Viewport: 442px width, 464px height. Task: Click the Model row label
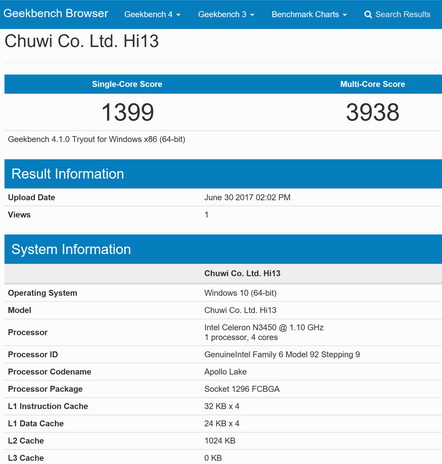pyautogui.click(x=20, y=310)
